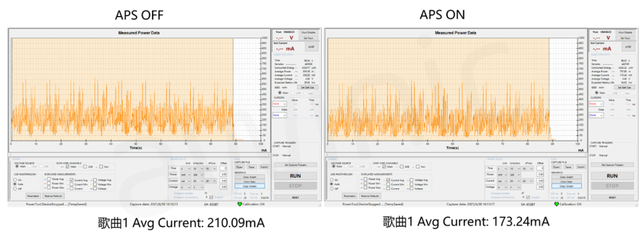Toggle Aux displayed channel checkbox in APS ON window
Image resolution: width=644 pixels, height=240 pixels.
(x=417, y=167)
